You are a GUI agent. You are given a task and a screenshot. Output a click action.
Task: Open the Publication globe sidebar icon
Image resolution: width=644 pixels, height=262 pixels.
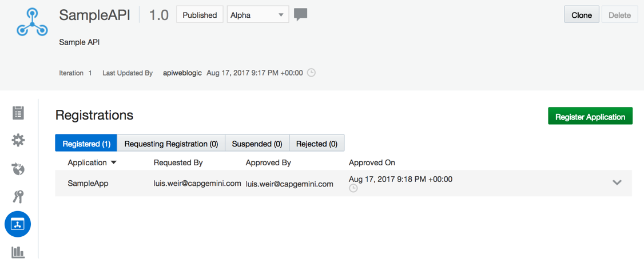tap(18, 168)
